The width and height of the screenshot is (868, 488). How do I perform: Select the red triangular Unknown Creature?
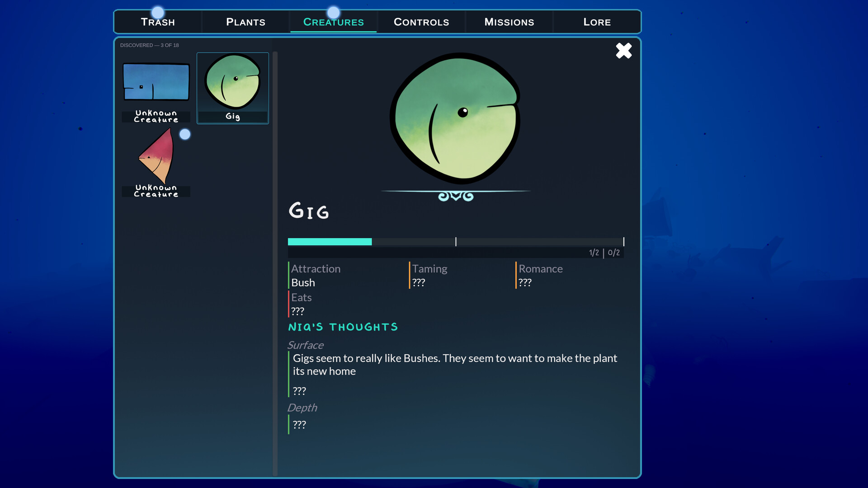pos(156,162)
